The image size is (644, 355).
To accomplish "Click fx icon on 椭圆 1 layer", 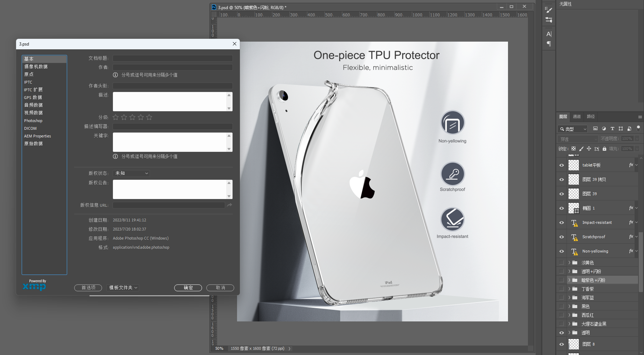I will coord(631,208).
